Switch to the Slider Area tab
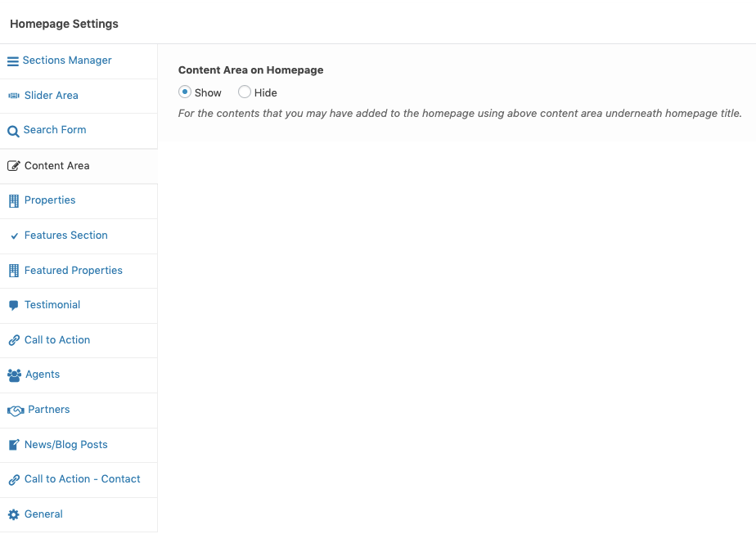The image size is (756, 534). pyautogui.click(x=79, y=96)
